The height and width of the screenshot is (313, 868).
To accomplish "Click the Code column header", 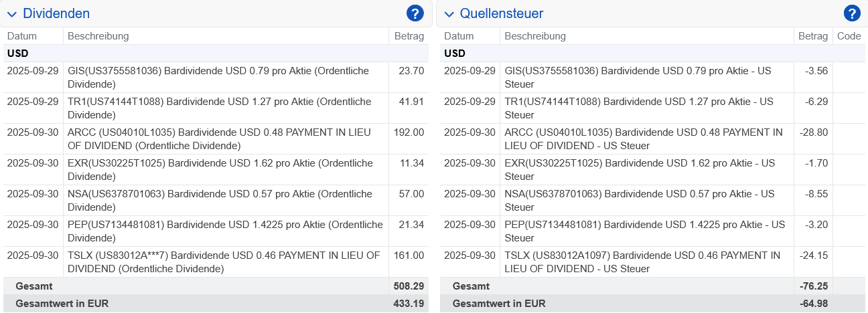I will click(849, 36).
